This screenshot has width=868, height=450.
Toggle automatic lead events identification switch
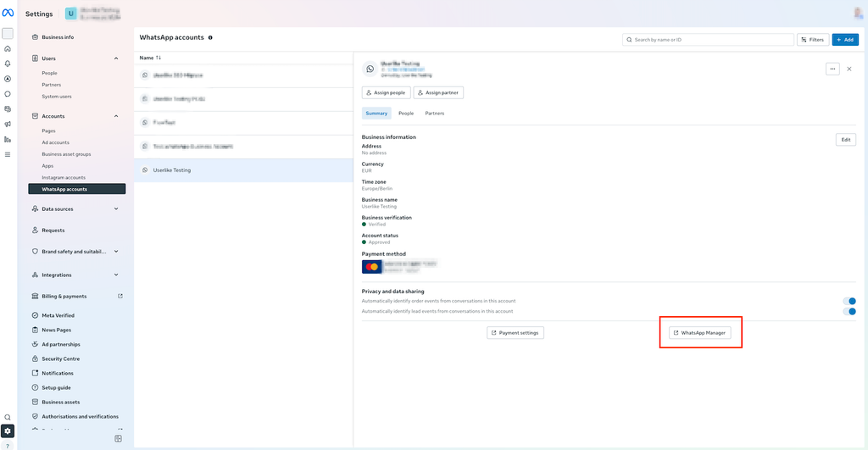click(x=849, y=312)
